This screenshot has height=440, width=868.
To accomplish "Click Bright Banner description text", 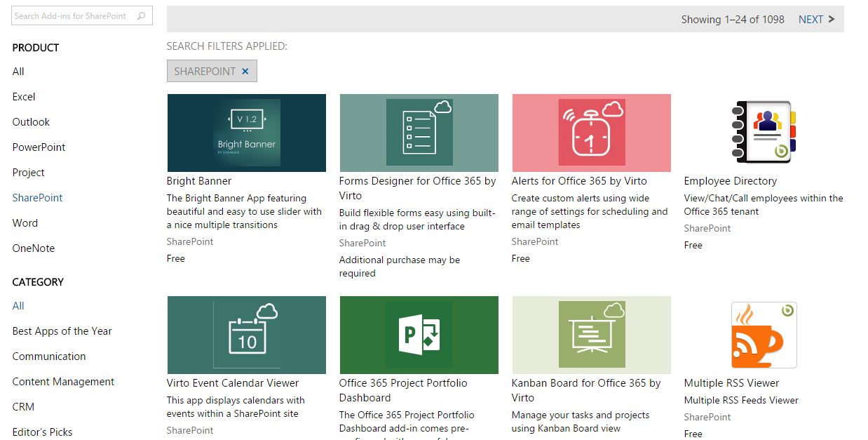I will 244,211.
